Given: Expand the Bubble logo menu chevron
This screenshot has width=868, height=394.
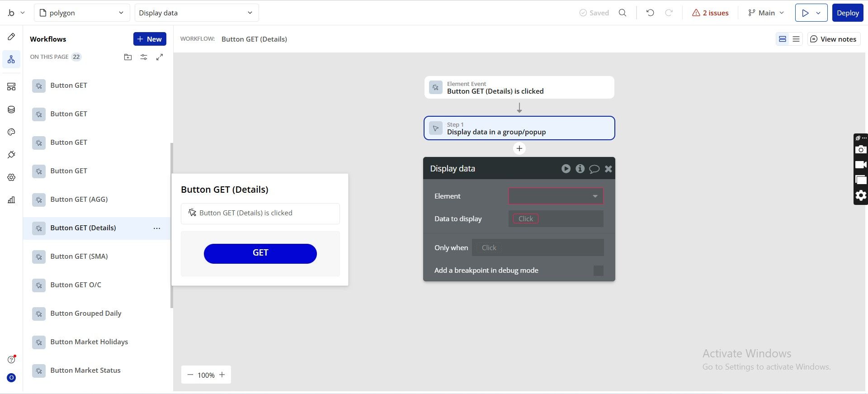Looking at the screenshot, I should [23, 13].
